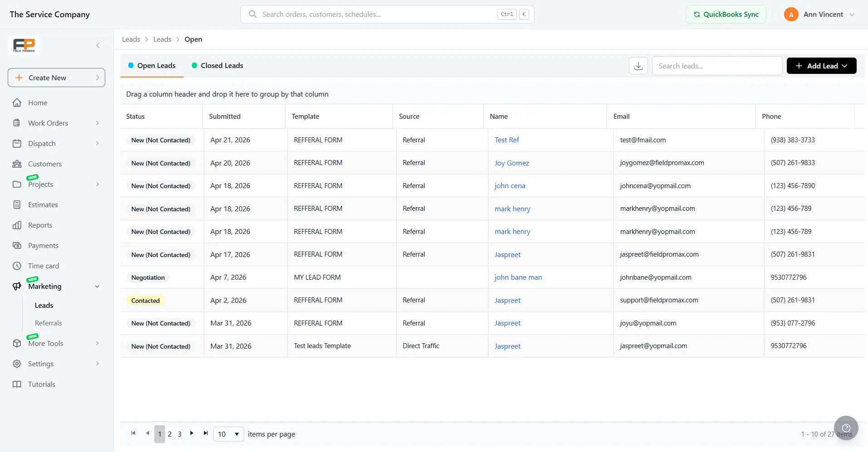Click the Dispatch calendar icon
This screenshot has height=452, width=868.
17,143
